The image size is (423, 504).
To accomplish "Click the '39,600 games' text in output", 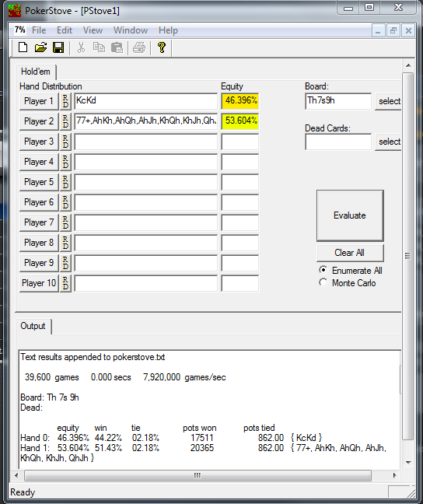I will [x=52, y=377].
